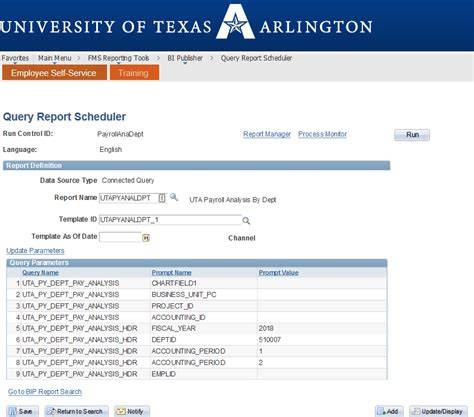The height and width of the screenshot is (417, 474).
Task: Click into the Template ID input field
Action: click(170, 220)
